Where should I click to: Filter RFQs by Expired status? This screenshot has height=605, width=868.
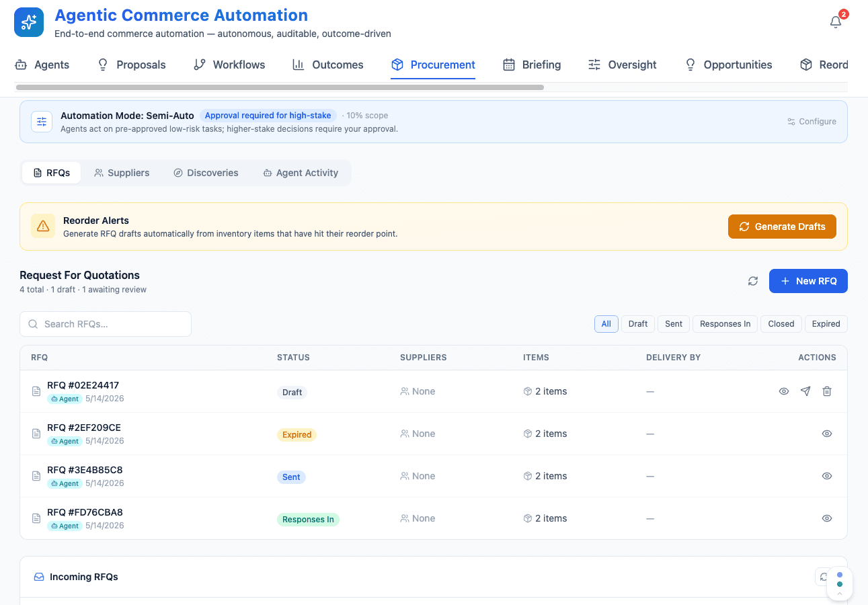(826, 324)
